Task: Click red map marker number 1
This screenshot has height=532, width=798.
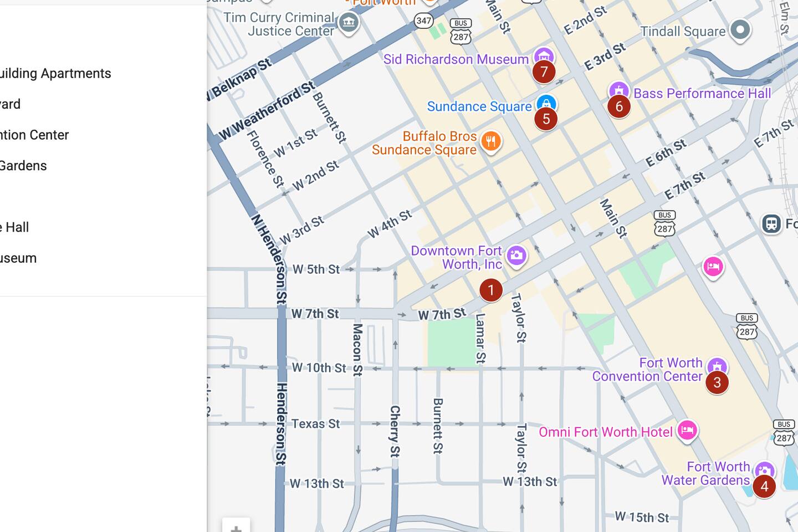Action: tap(490, 290)
